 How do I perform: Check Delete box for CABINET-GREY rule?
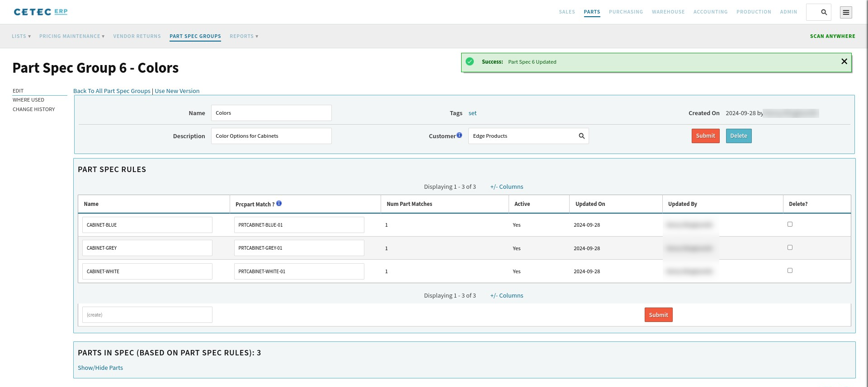point(790,247)
